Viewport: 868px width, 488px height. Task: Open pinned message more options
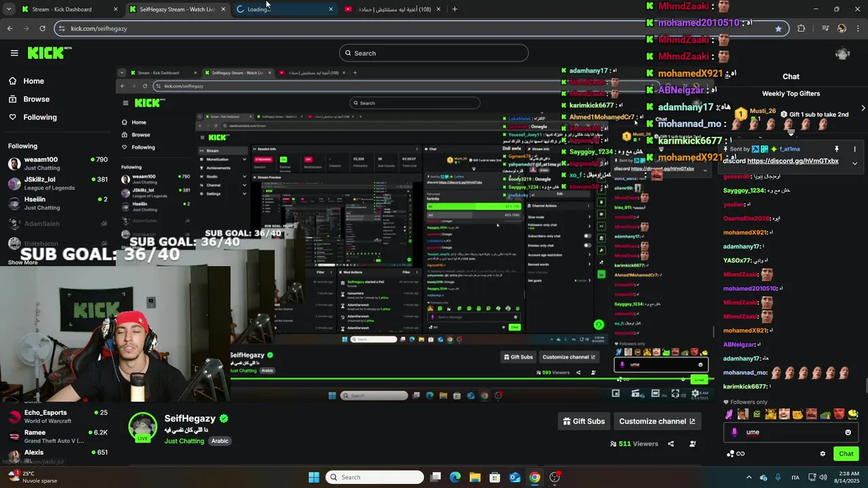pos(854,149)
